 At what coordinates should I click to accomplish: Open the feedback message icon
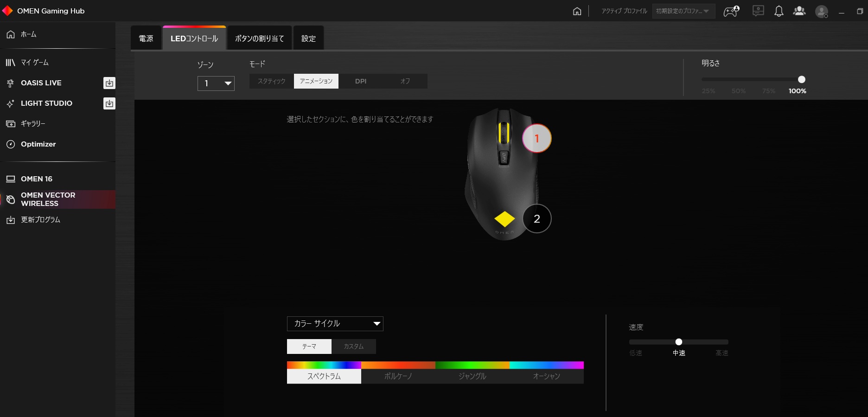pos(758,11)
